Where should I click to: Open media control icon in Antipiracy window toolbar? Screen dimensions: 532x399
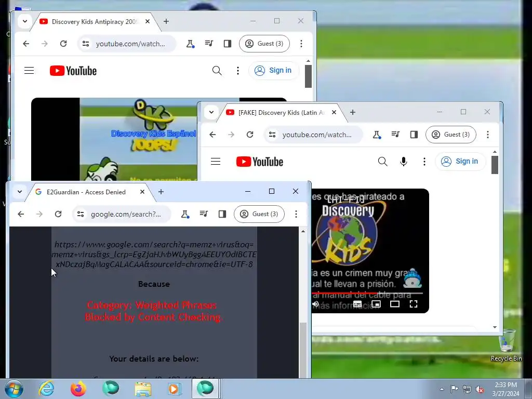tap(209, 44)
